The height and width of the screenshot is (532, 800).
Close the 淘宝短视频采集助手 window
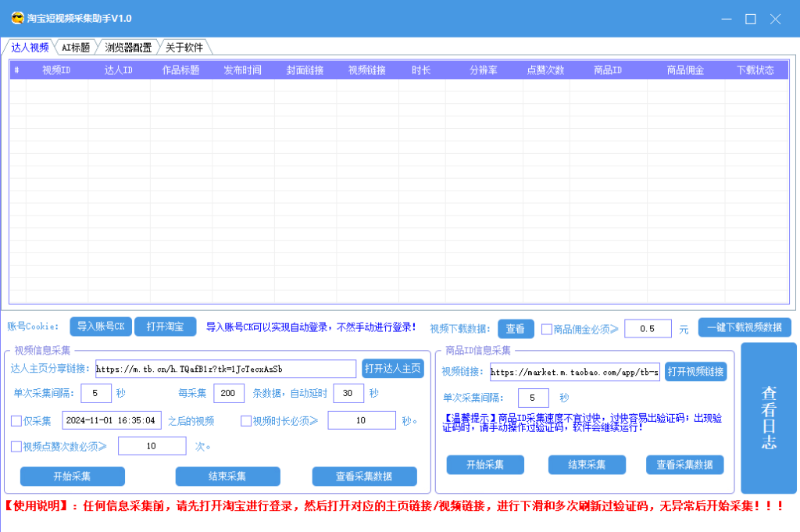[776, 19]
